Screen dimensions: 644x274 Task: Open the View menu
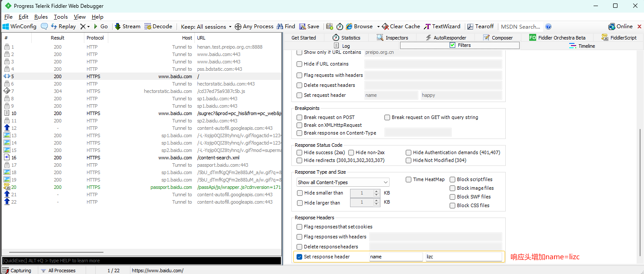[x=80, y=17]
